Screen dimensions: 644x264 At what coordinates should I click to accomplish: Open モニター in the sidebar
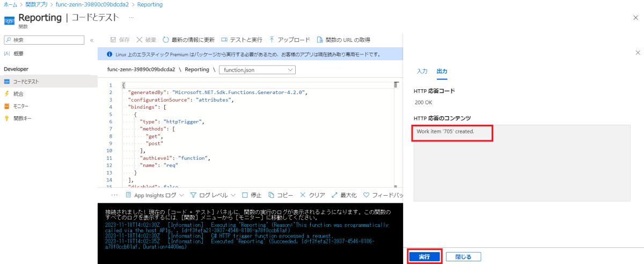(x=21, y=106)
